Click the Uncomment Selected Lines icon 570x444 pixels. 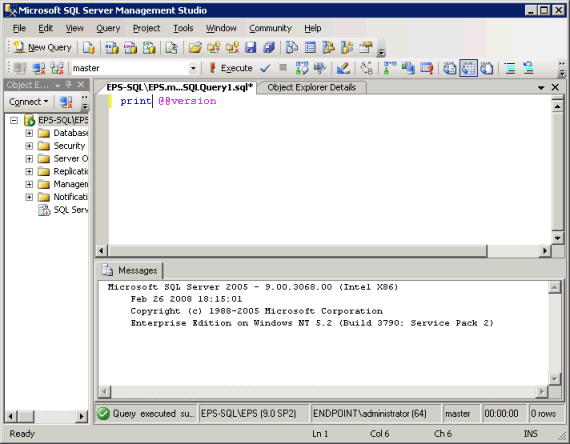click(x=528, y=68)
